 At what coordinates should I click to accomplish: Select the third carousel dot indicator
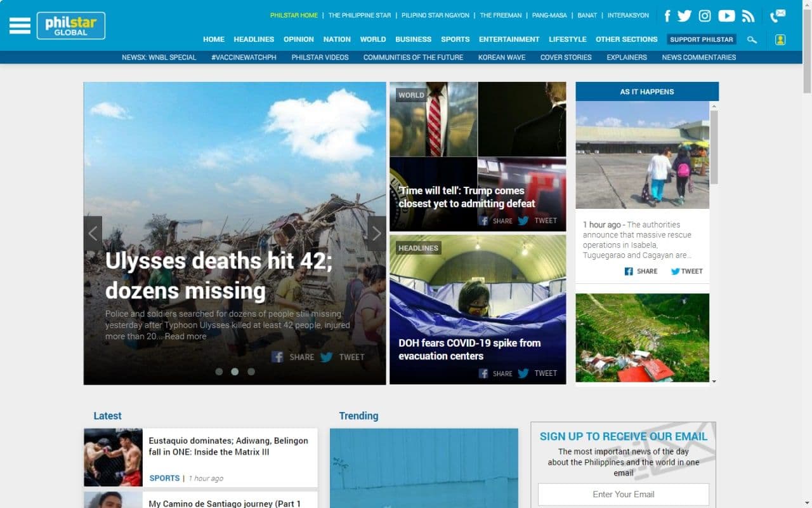pos(251,371)
